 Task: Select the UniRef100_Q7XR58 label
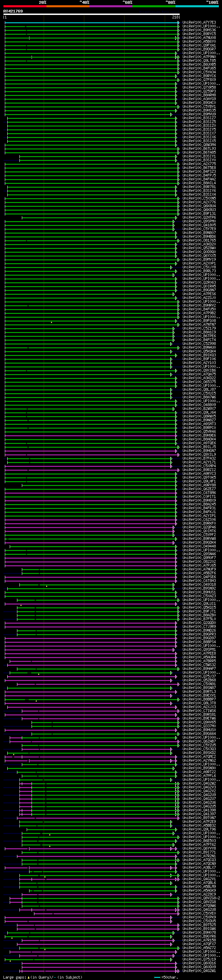coord(199,88)
